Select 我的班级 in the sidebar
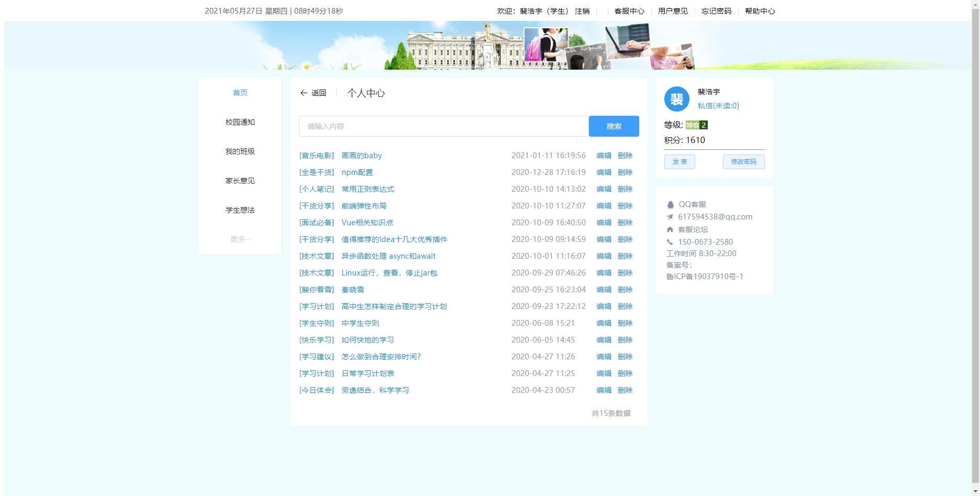The image size is (980, 496). pos(240,151)
